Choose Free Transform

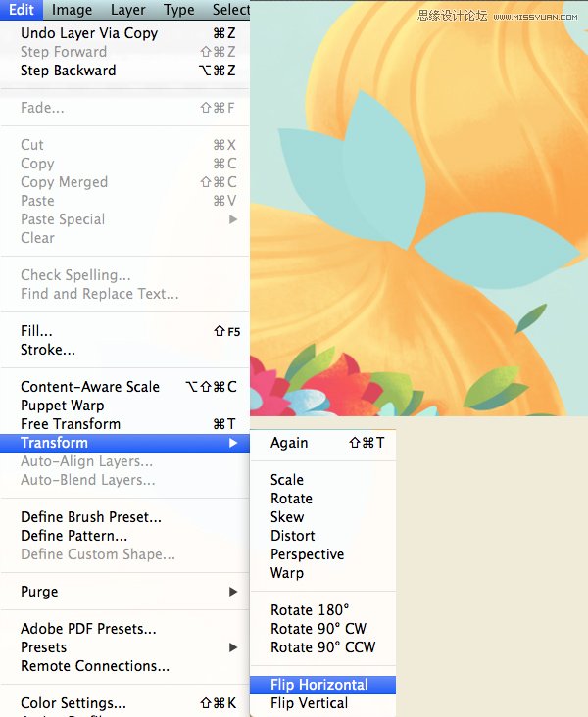124,424
